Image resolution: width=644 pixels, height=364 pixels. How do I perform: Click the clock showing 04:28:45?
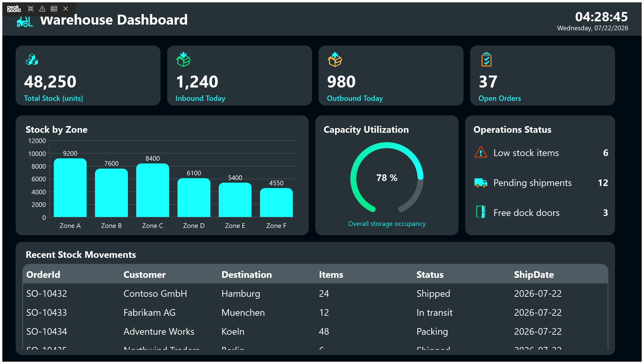pyautogui.click(x=601, y=17)
